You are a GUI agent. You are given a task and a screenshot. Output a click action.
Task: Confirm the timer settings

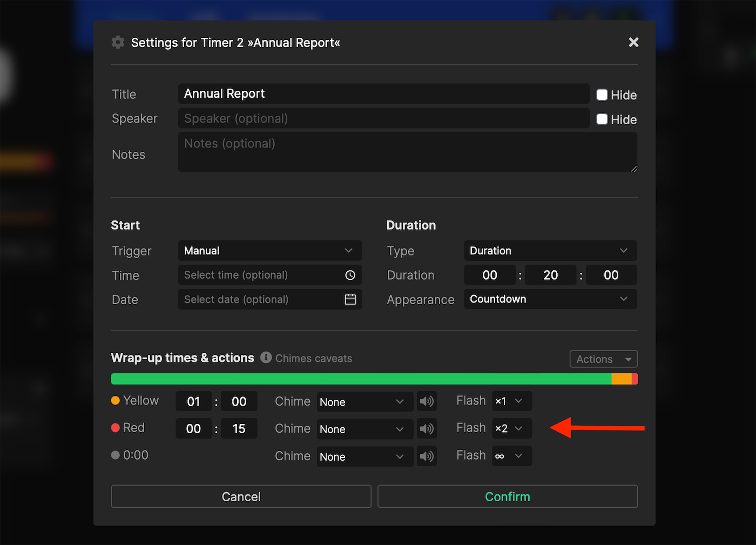[507, 496]
